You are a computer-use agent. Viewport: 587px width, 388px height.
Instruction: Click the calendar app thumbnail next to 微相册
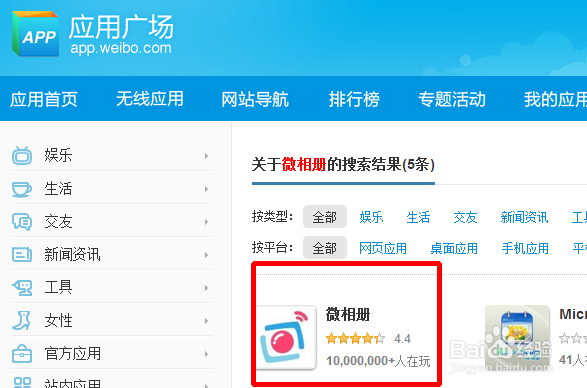pos(517,338)
